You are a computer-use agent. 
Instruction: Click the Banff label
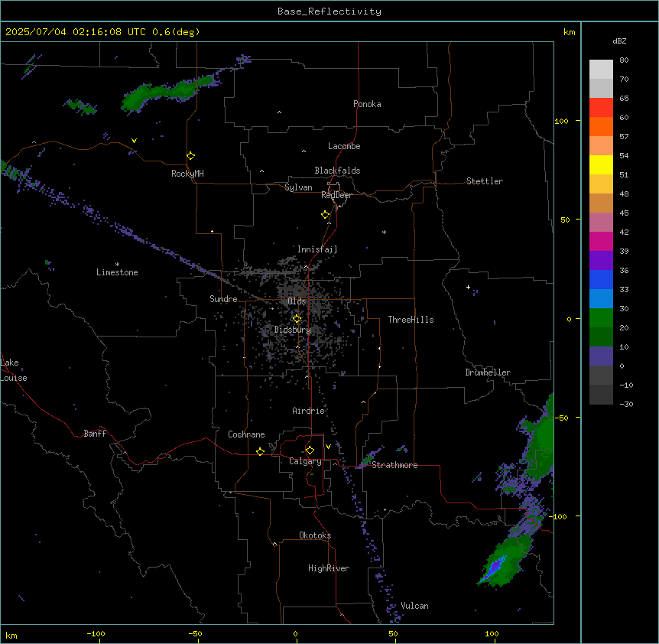pyautogui.click(x=95, y=434)
